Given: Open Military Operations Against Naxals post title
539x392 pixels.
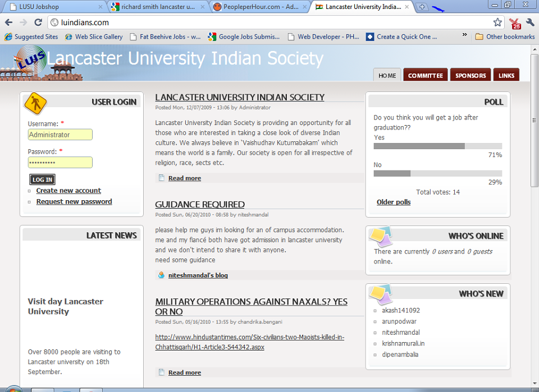Looking at the screenshot, I should (x=252, y=307).
